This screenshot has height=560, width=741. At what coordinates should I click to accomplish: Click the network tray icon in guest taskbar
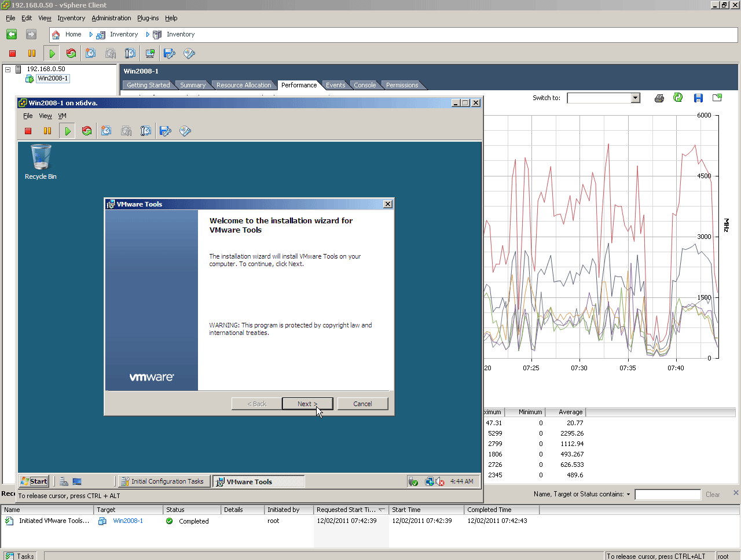coord(430,481)
